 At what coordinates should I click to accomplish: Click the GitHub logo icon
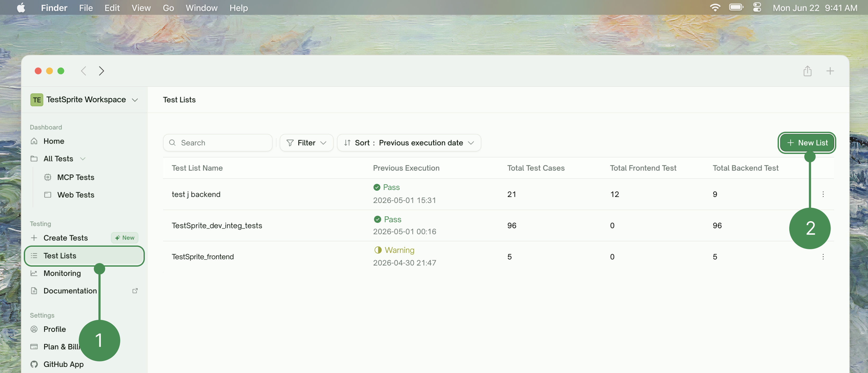click(34, 364)
